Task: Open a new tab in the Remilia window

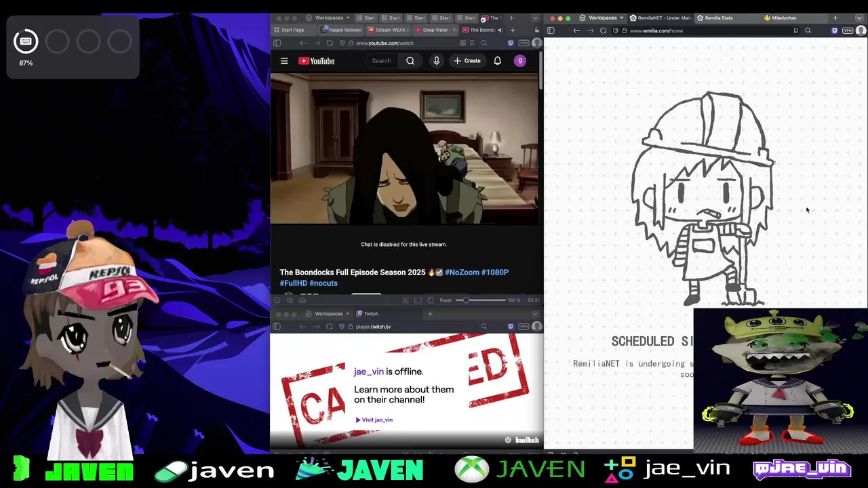Action: click(x=835, y=18)
